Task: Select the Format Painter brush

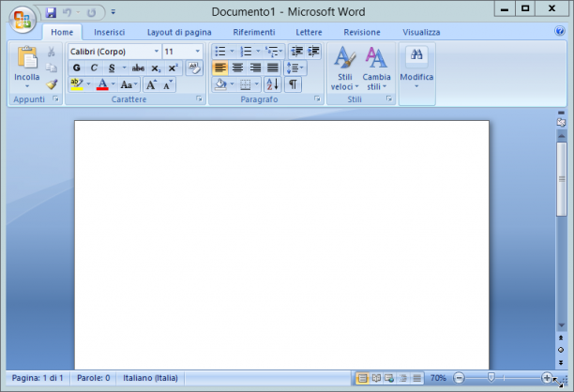Action: pyautogui.click(x=52, y=84)
